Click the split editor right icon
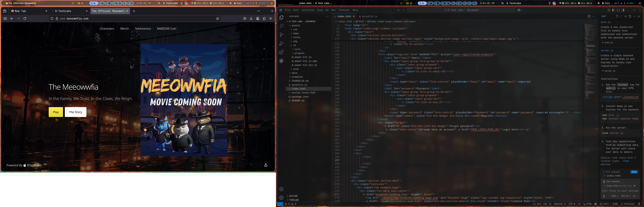 [x=589, y=16]
